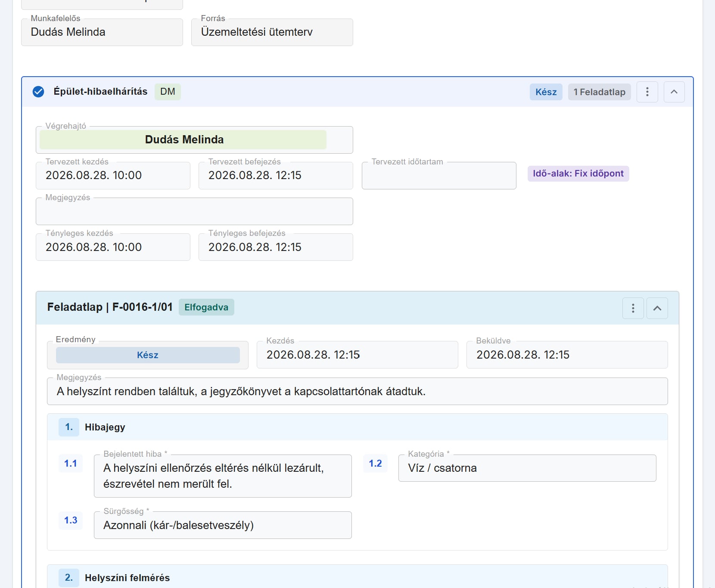Viewport: 715px width, 588px height.
Task: Click the Végrehajtó Dudás Melinda field
Action: pos(194,140)
